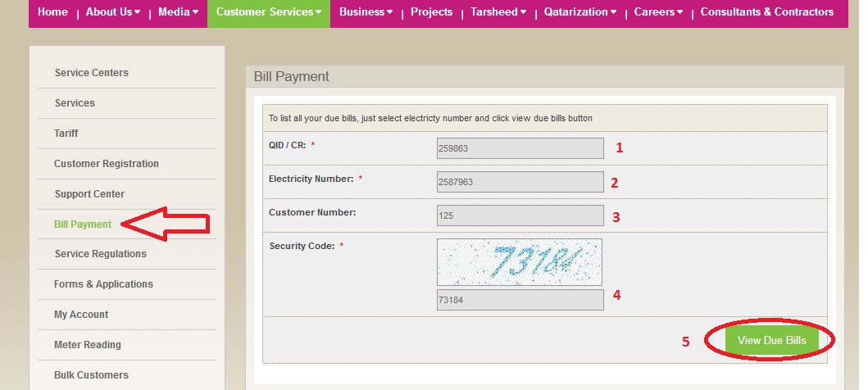Open Meter Reading from the sidebar
Image resolution: width=868 pixels, height=390 pixels.
tap(87, 345)
